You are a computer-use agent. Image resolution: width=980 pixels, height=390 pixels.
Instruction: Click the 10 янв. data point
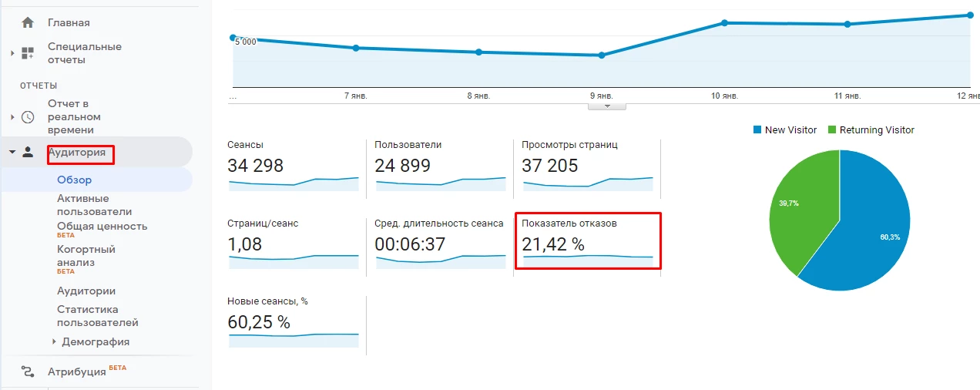click(724, 23)
